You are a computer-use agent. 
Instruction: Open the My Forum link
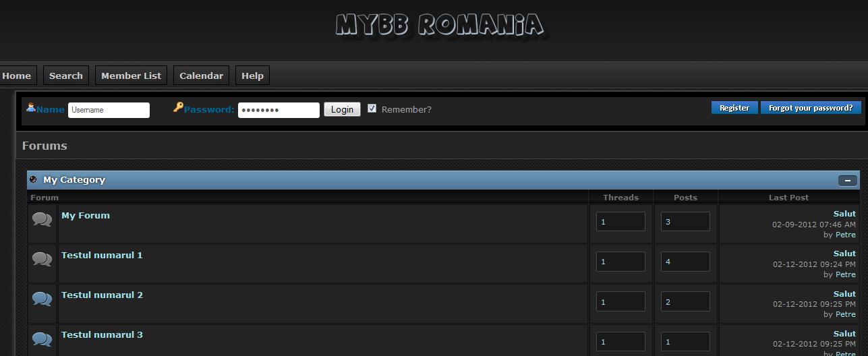pyautogui.click(x=86, y=215)
